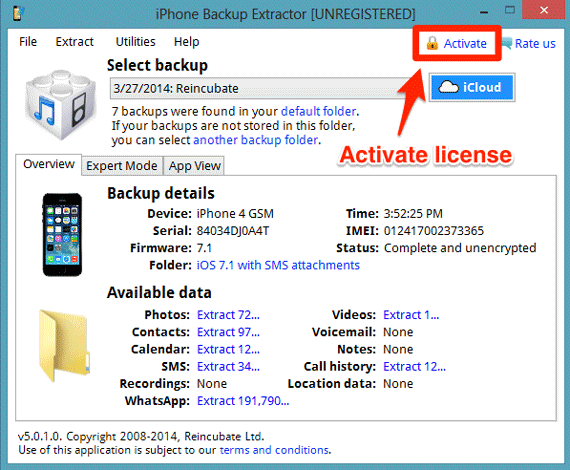This screenshot has width=570, height=470.
Task: Click the Rate us speech bubble icon
Action: pos(507,44)
